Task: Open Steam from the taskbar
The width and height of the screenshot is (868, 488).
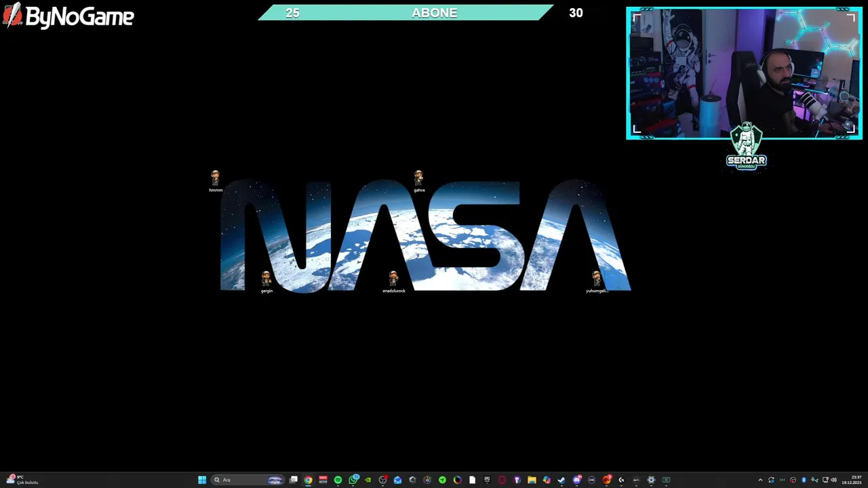Action: pyautogui.click(x=561, y=480)
